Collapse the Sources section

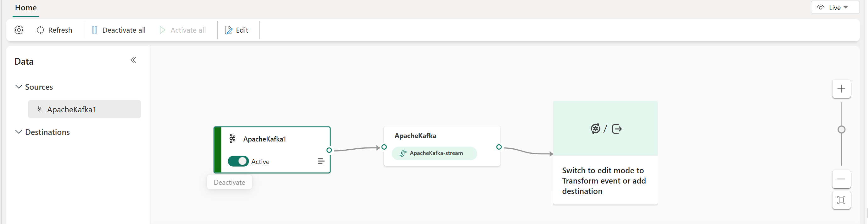19,87
